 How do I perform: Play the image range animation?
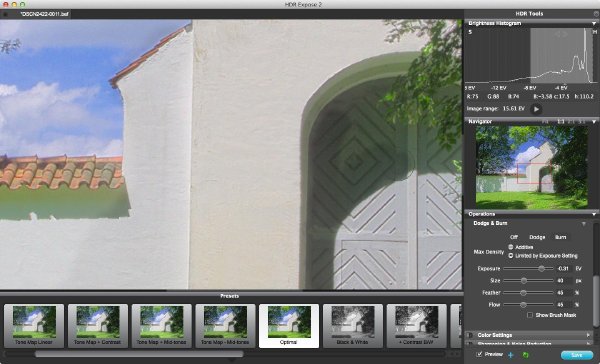pos(536,109)
